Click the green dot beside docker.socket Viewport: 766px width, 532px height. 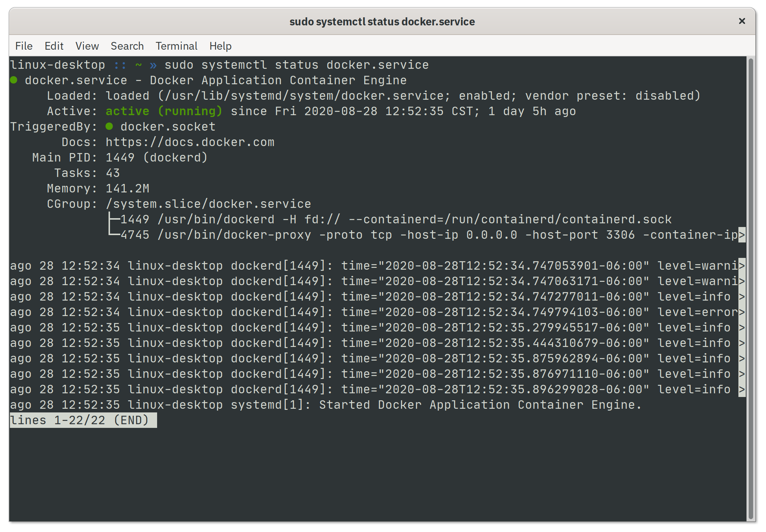(109, 127)
